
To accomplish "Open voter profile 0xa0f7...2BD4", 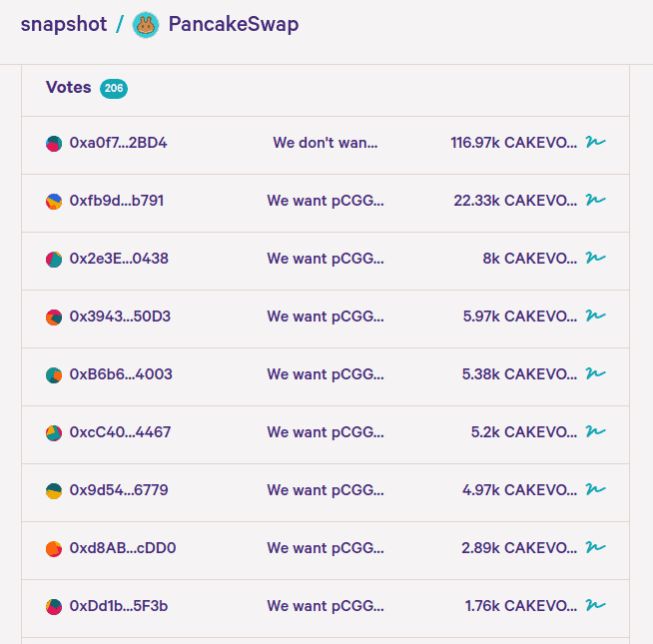I will point(118,143).
